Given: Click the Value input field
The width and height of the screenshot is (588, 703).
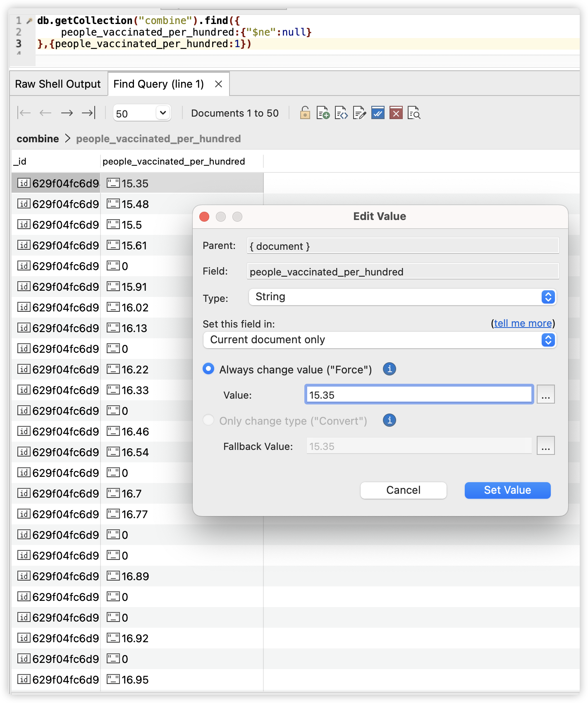Looking at the screenshot, I should point(418,395).
